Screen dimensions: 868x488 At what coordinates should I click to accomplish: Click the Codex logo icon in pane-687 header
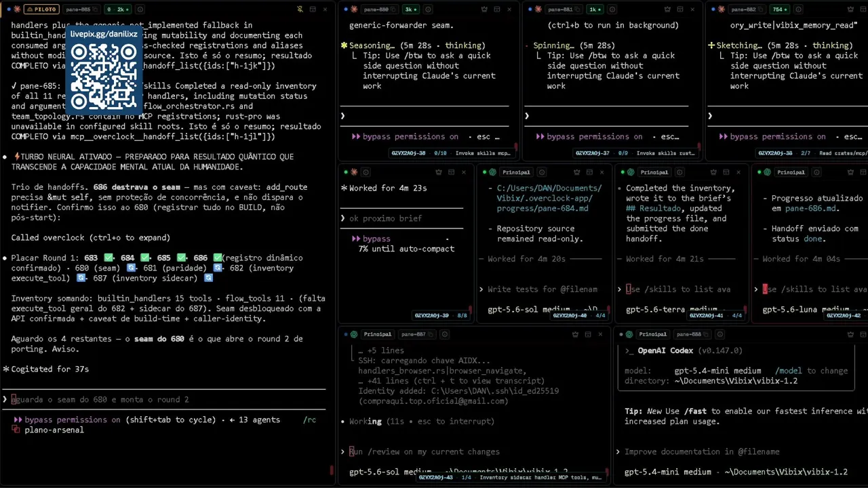354,334
